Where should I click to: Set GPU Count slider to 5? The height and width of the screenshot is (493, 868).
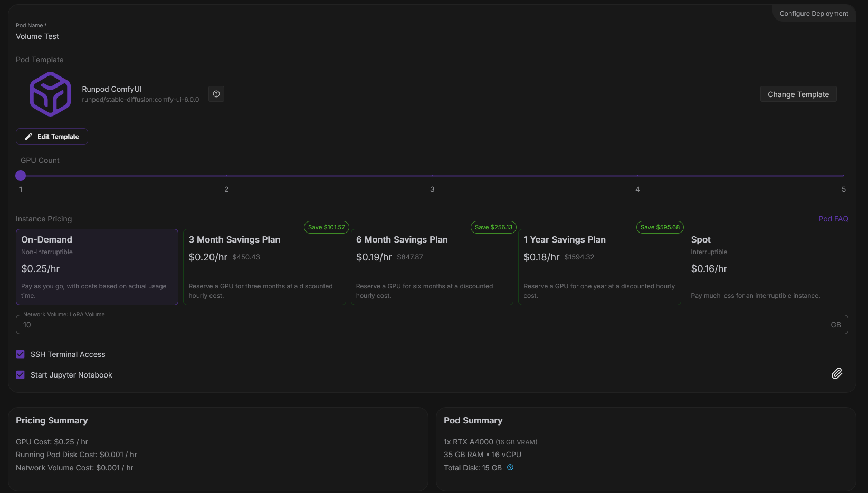[843, 176]
